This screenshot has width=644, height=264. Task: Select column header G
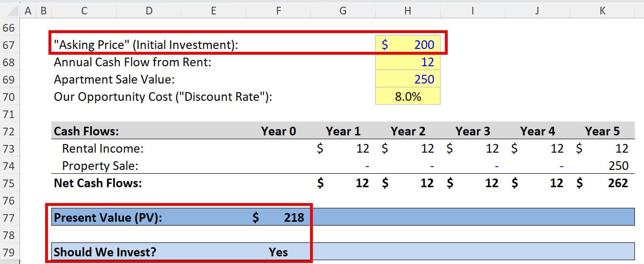tap(343, 10)
